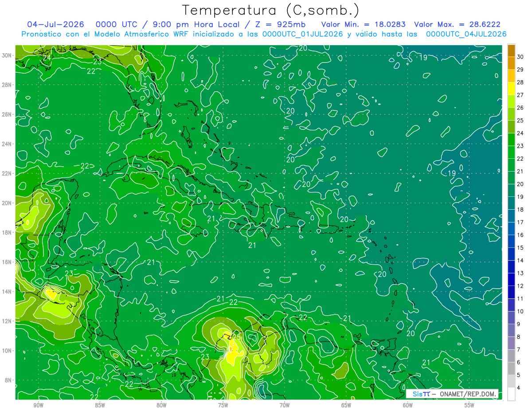The width and height of the screenshot is (532, 411).
Task: Click the "0000UTC_04JUL2026" valid-until time text
Action: [466, 34]
